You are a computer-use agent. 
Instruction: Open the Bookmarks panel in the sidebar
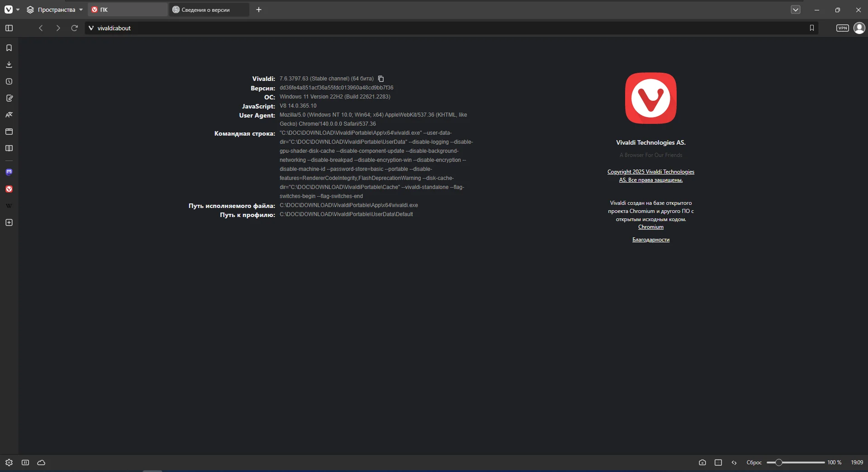point(9,48)
